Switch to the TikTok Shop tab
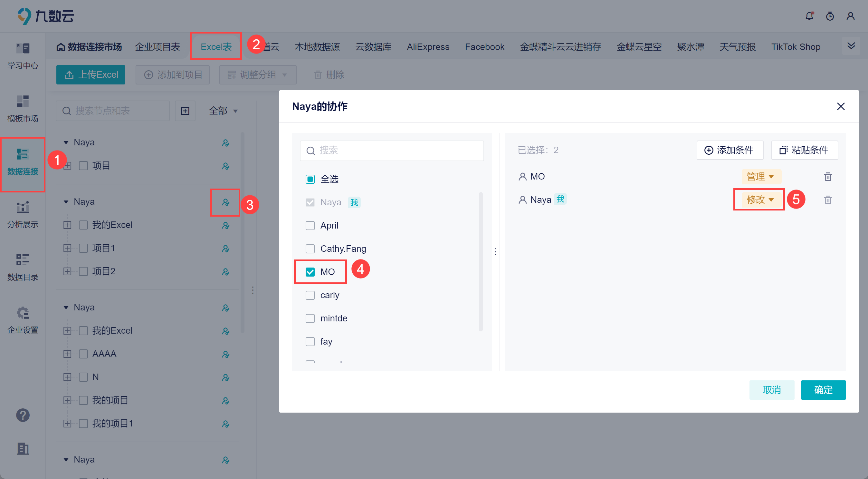The width and height of the screenshot is (868, 479). click(796, 46)
